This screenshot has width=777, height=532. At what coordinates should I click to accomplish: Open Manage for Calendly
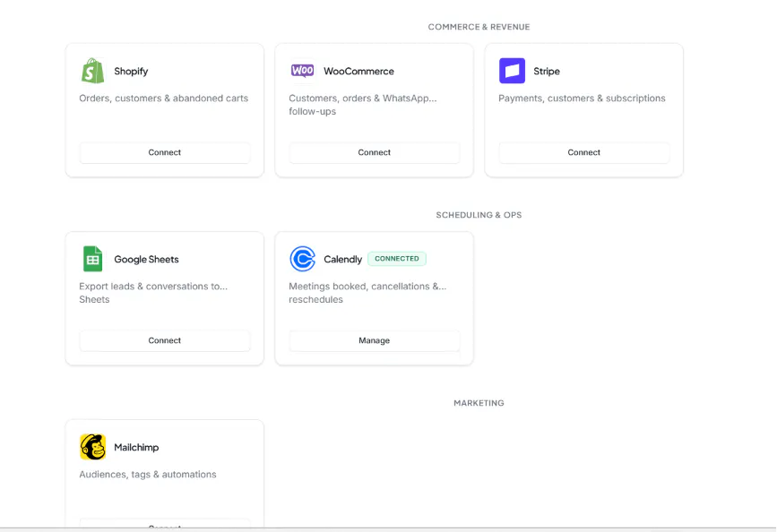tap(374, 341)
